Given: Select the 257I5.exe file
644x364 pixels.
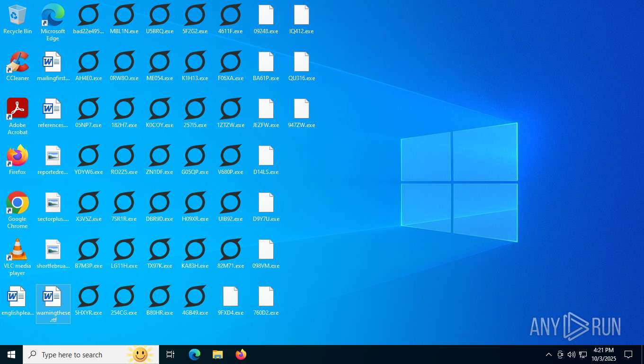Looking at the screenshot, I should (x=195, y=113).
